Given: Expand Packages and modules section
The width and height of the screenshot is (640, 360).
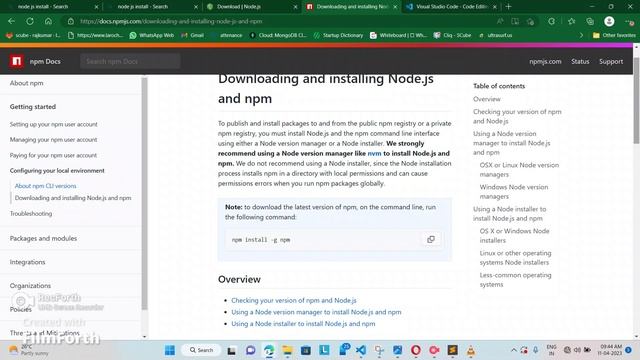Looking at the screenshot, I should [43, 238].
